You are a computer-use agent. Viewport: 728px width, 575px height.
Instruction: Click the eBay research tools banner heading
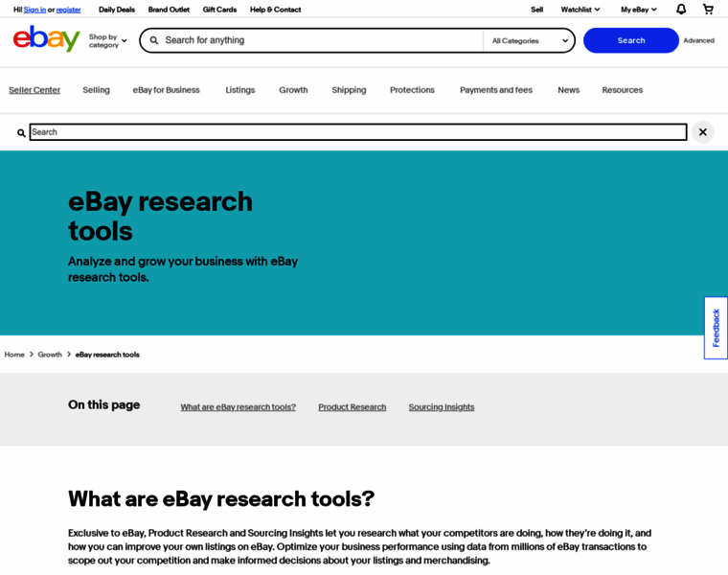[x=160, y=216]
